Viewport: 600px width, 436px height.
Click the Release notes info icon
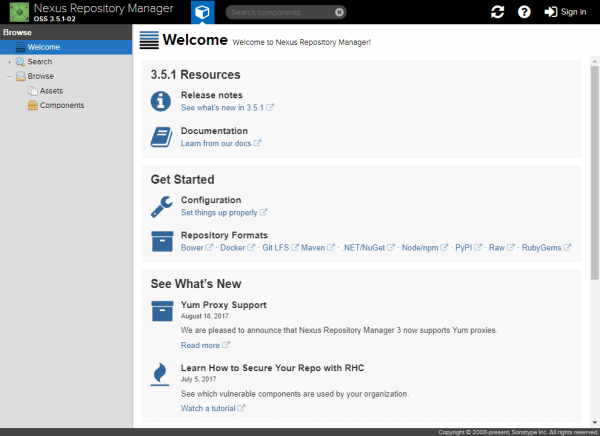point(161,101)
